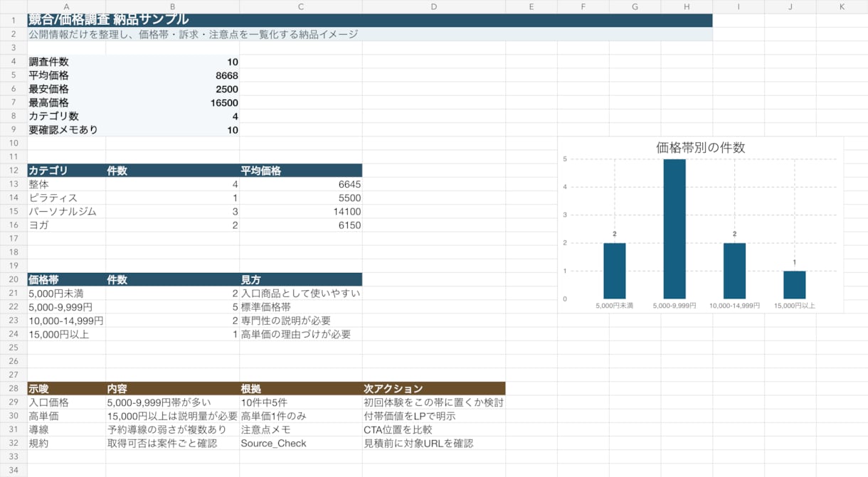Click the 10件中5件 cell
The height and width of the screenshot is (477, 868).
[x=301, y=402]
